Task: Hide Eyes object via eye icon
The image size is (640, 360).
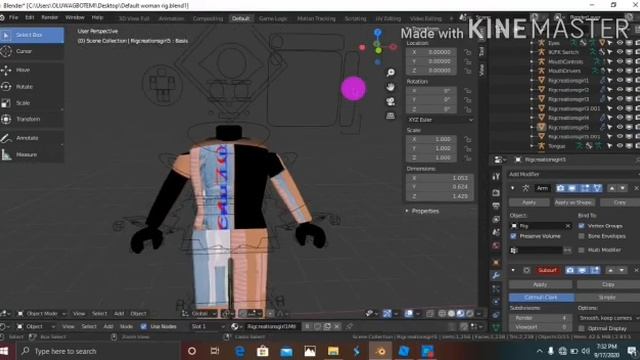Action: point(620,43)
